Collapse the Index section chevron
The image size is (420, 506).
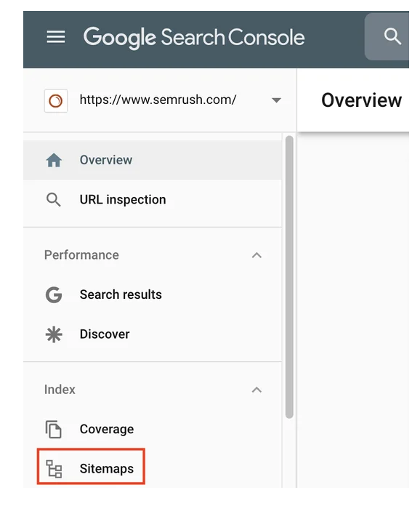(x=257, y=390)
